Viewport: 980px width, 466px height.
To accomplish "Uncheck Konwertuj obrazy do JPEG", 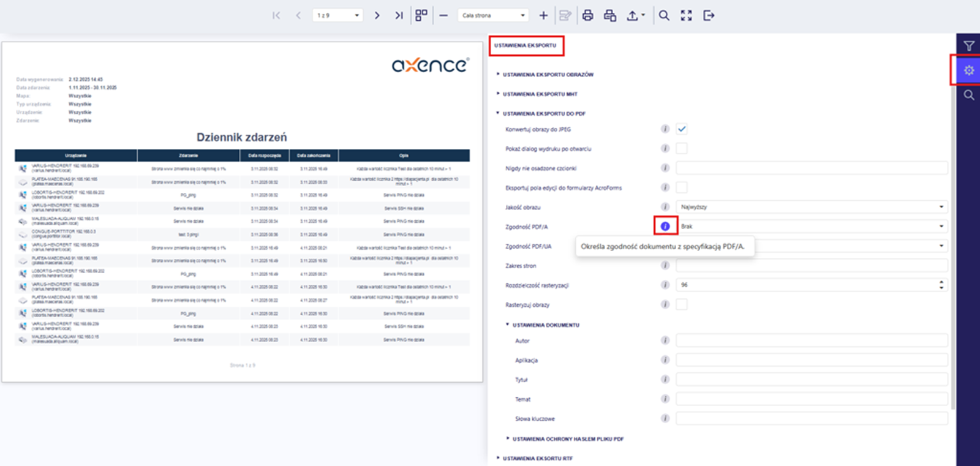I will pos(681,129).
